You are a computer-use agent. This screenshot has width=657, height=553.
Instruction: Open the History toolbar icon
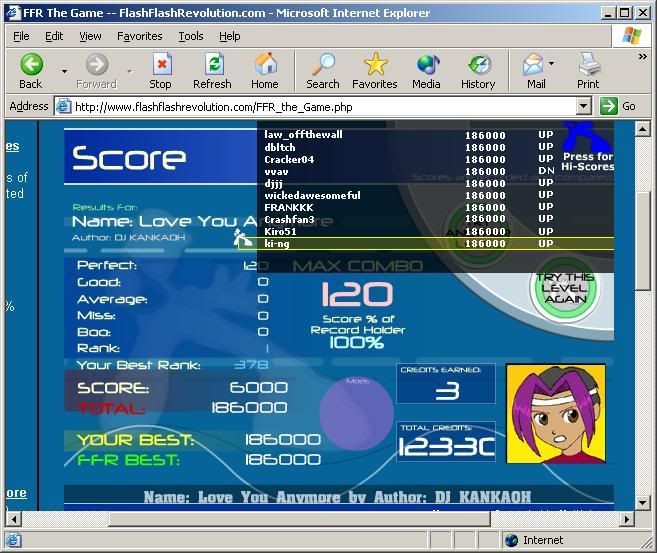point(478,66)
